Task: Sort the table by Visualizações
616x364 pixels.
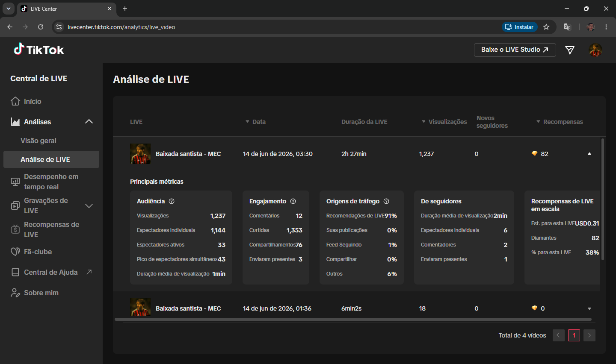Action: pyautogui.click(x=444, y=122)
